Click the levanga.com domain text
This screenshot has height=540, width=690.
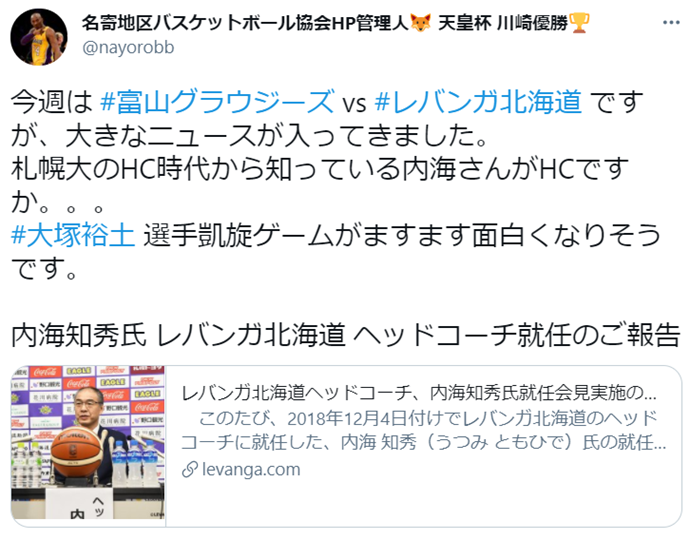pyautogui.click(x=251, y=470)
